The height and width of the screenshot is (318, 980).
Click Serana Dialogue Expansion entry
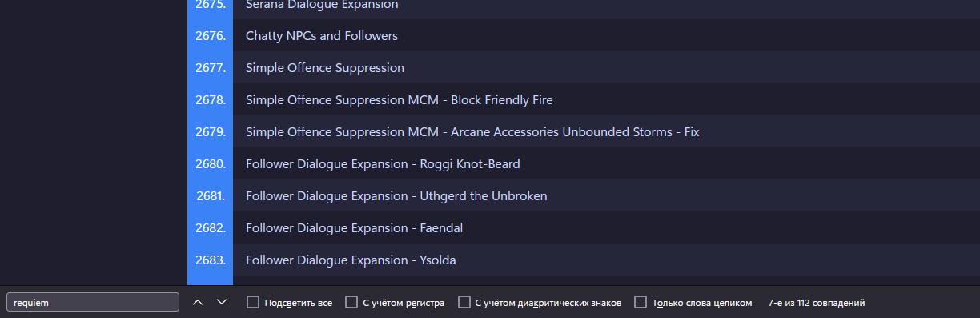click(606, 6)
